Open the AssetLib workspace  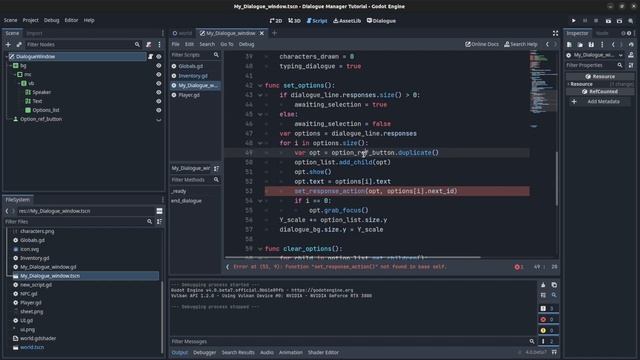point(347,20)
